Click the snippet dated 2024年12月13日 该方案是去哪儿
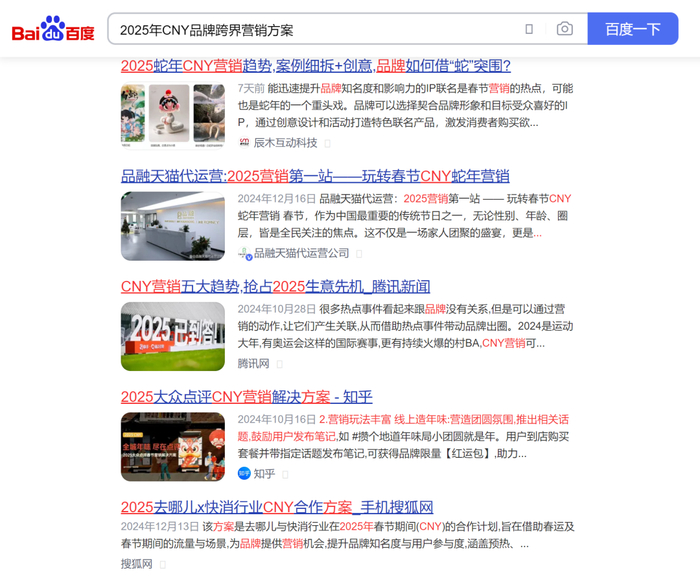The width and height of the screenshot is (700, 585). tap(347, 535)
